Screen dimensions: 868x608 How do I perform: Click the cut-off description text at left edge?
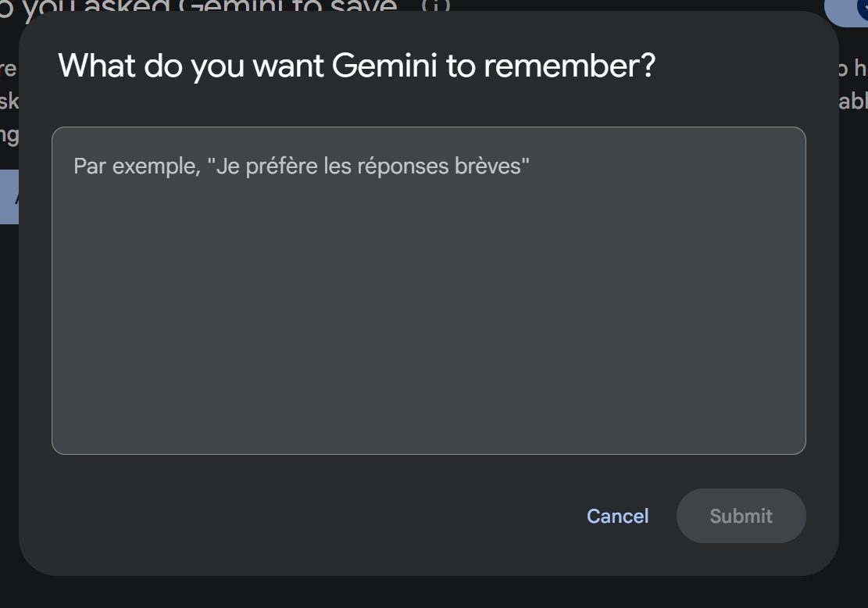point(8,102)
